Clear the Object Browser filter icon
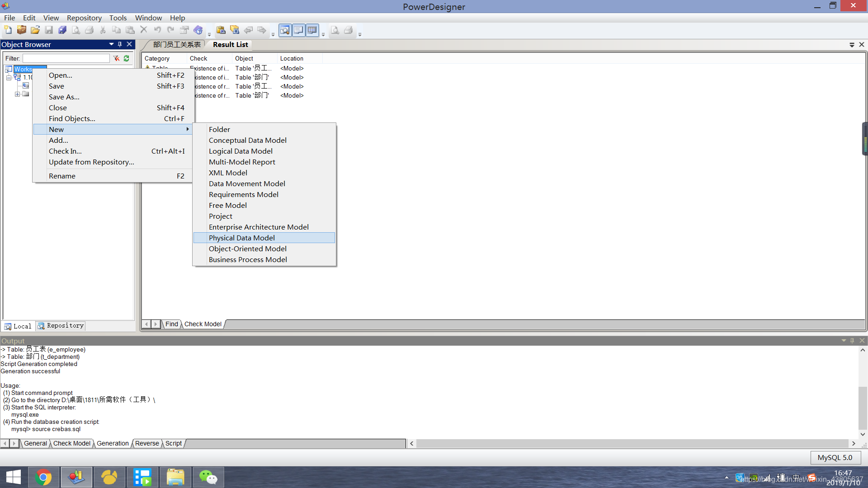 pos(117,58)
